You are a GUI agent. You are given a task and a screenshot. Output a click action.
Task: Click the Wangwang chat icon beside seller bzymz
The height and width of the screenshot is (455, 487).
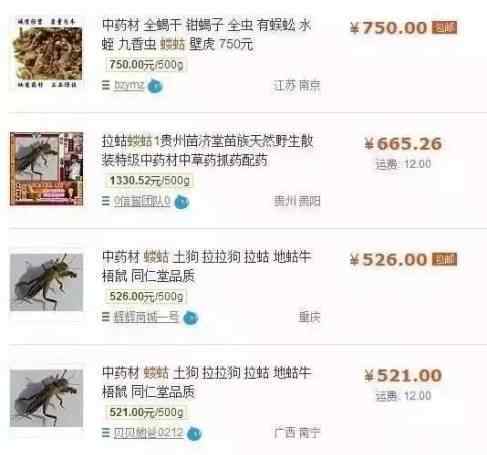click(155, 86)
